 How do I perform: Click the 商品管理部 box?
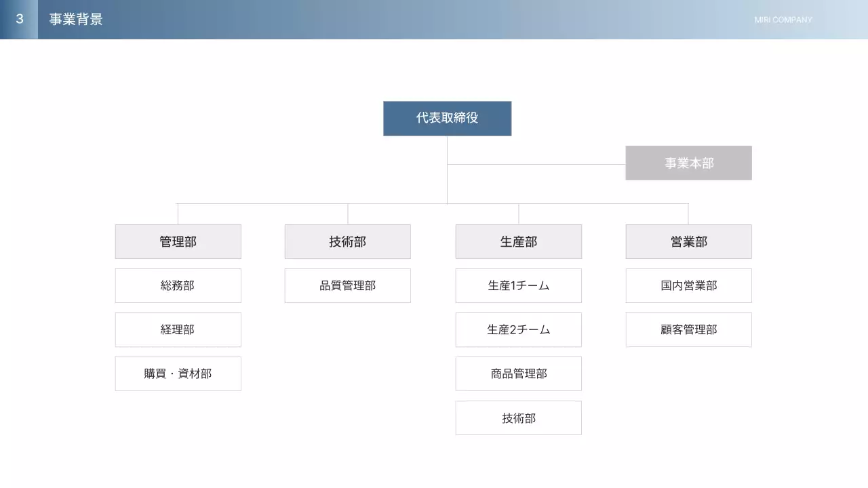point(518,373)
